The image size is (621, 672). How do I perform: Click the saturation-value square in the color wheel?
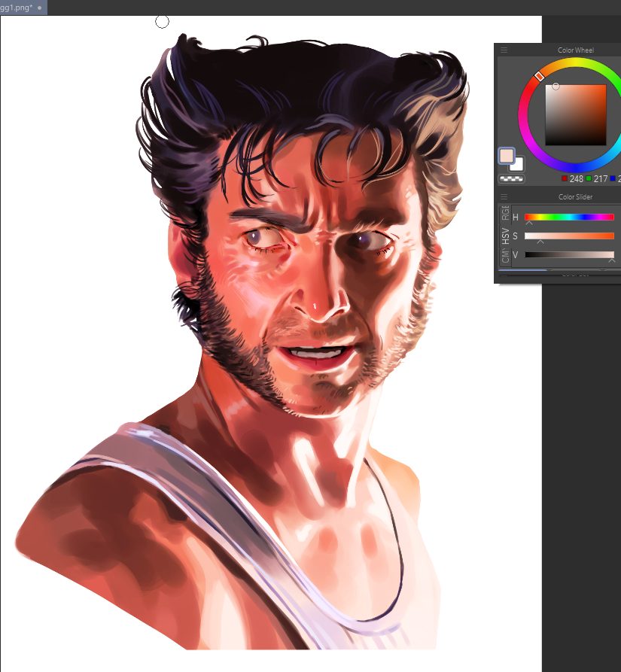coord(576,115)
